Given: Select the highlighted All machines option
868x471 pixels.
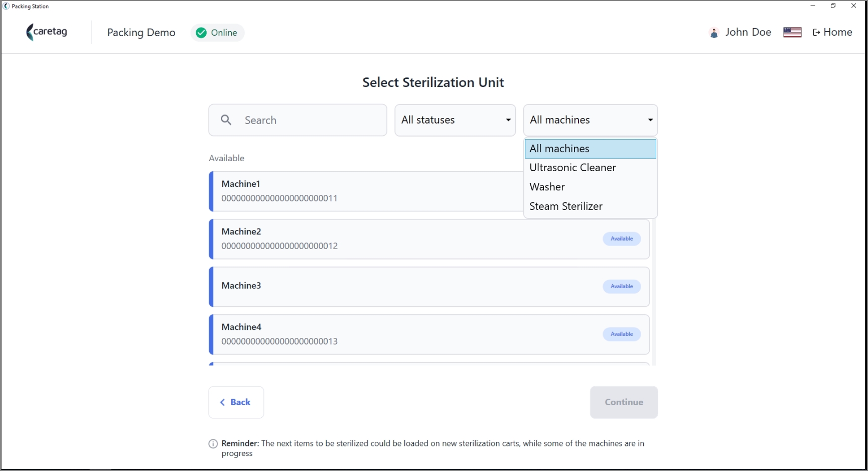Looking at the screenshot, I should click(591, 149).
